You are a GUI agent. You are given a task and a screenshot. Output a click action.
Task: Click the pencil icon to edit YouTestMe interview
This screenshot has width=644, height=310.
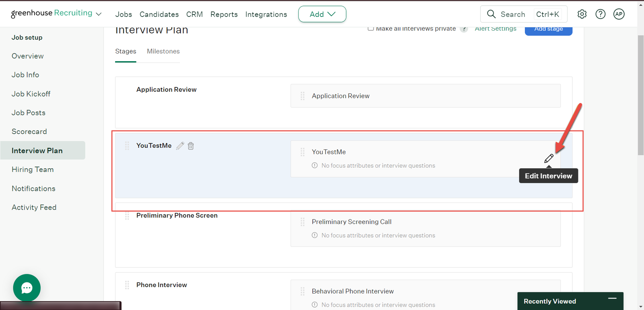point(549,159)
